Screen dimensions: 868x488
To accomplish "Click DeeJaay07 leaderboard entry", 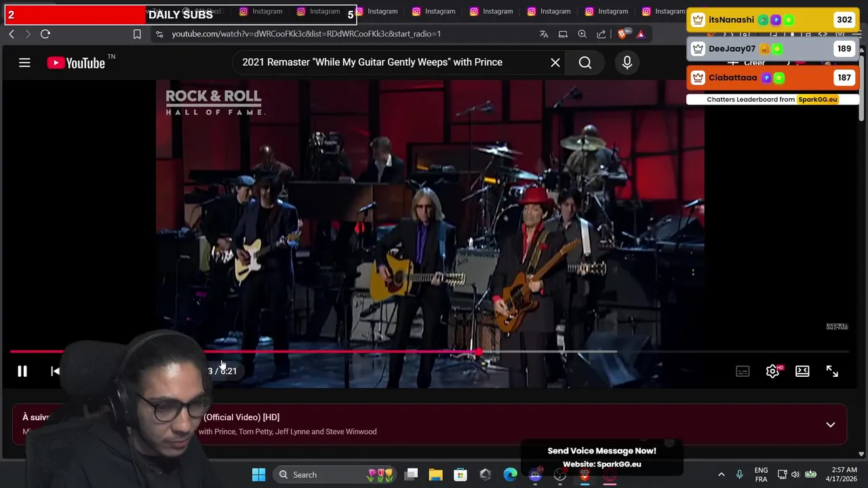I will 773,49.
